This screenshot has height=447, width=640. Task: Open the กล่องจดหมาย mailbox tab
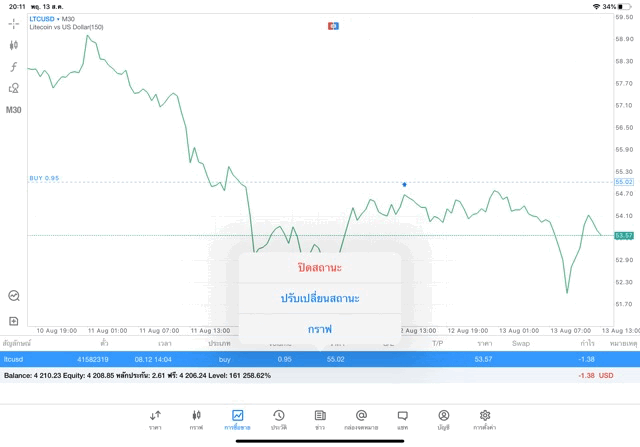[x=361, y=419]
